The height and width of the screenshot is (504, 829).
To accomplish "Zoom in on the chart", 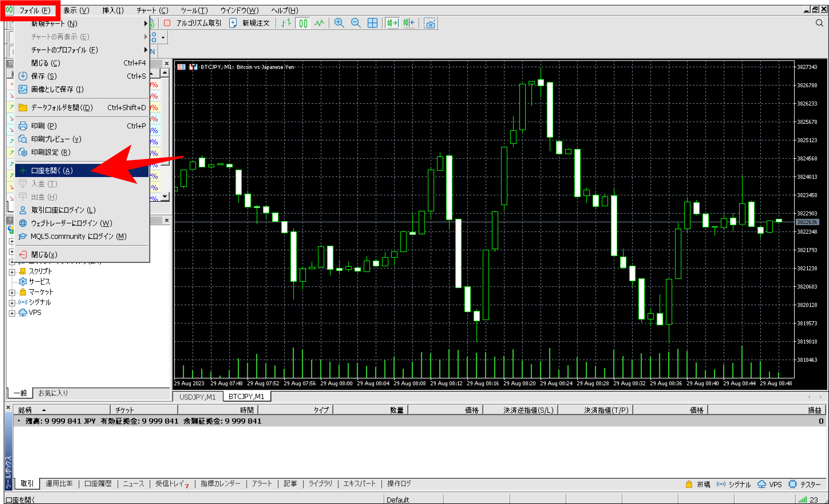I will click(339, 23).
